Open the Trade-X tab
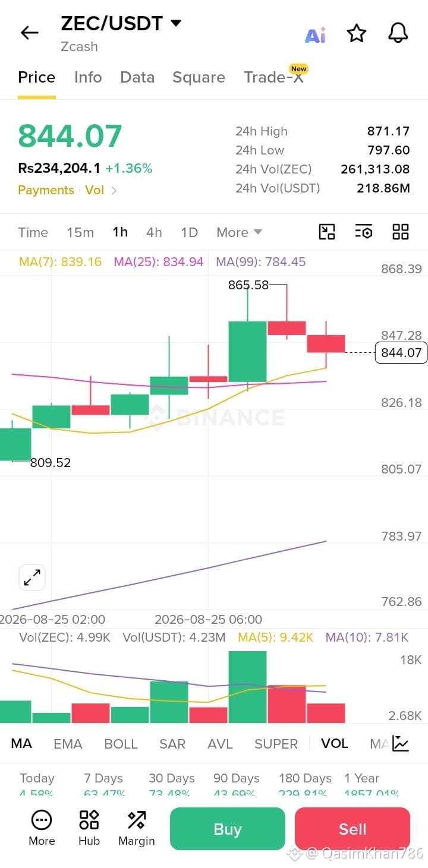This screenshot has height=868, width=428. [x=273, y=77]
